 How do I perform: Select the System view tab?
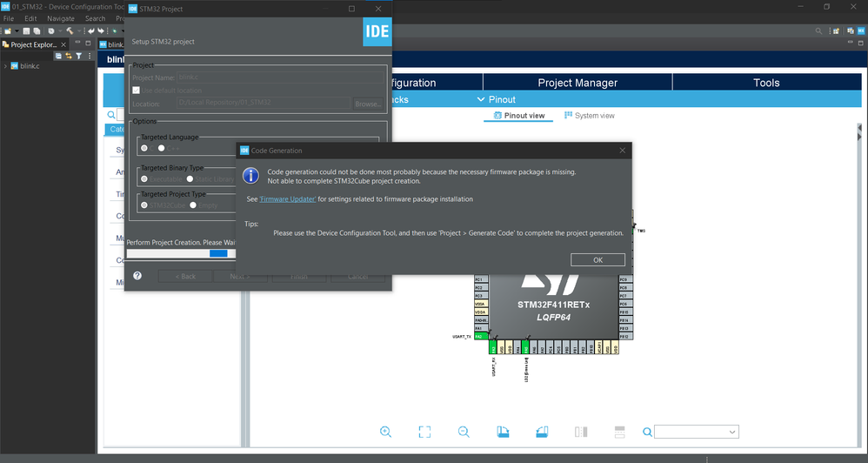589,115
